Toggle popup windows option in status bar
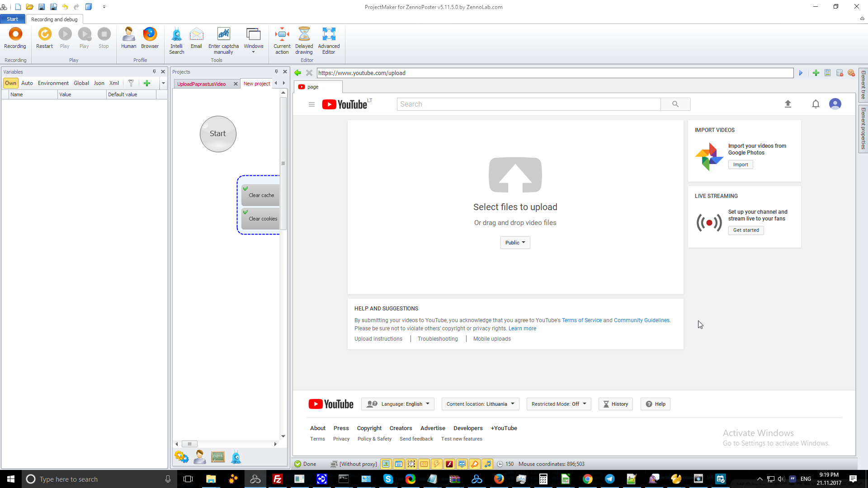 point(399,464)
